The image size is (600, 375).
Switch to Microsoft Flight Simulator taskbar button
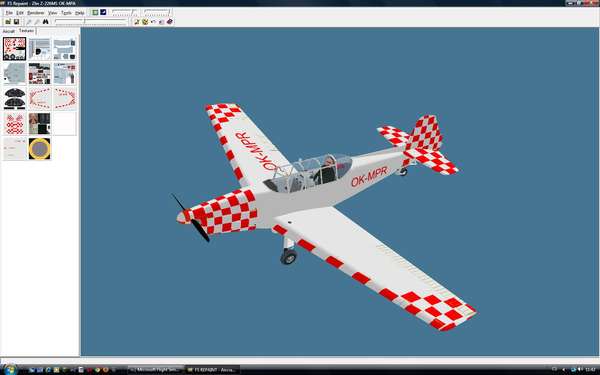pyautogui.click(x=156, y=370)
